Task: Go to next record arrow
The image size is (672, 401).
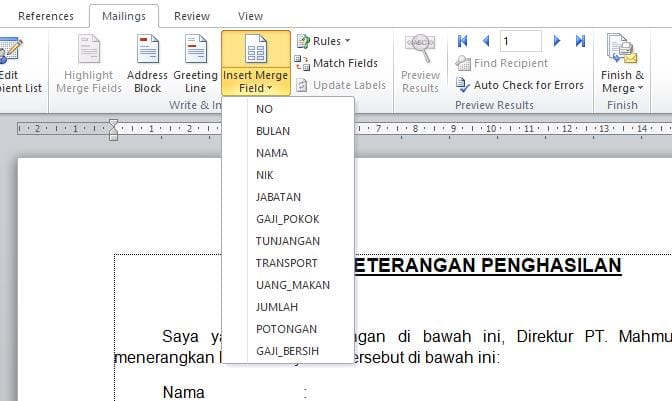Action: [x=558, y=41]
